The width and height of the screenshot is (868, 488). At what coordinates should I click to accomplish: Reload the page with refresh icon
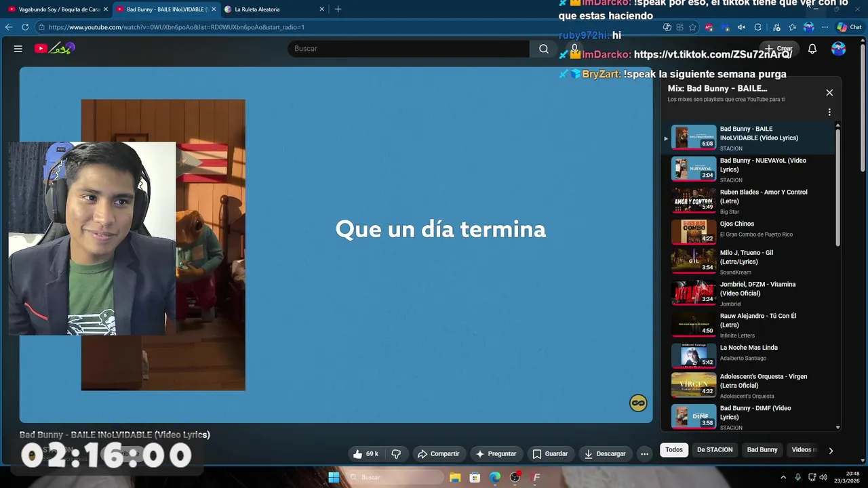click(x=25, y=27)
